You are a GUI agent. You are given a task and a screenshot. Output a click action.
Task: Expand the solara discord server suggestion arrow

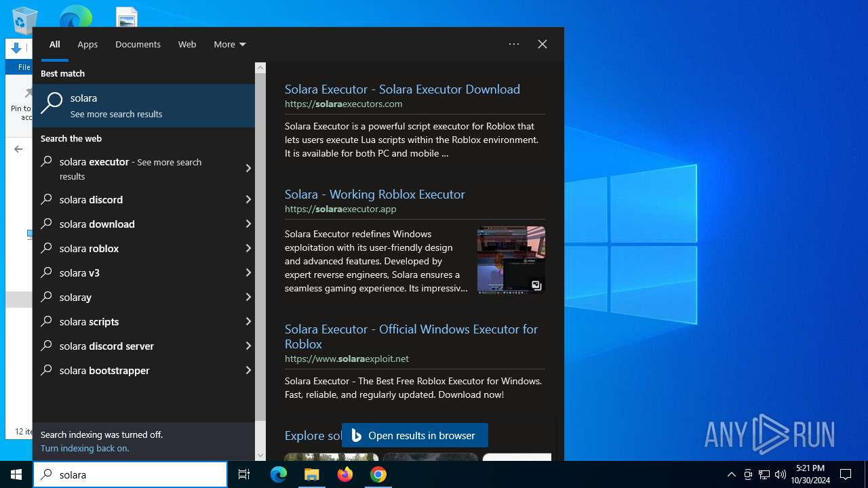248,346
